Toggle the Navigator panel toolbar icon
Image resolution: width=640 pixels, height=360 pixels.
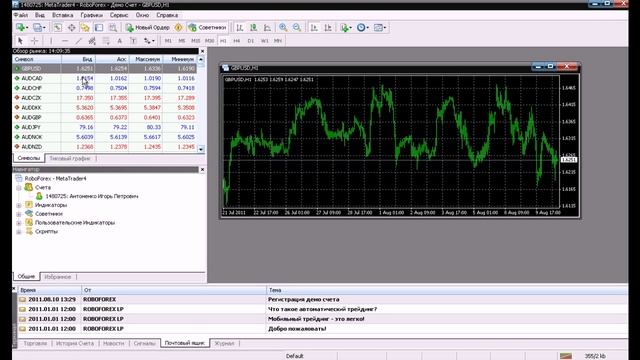(85, 27)
